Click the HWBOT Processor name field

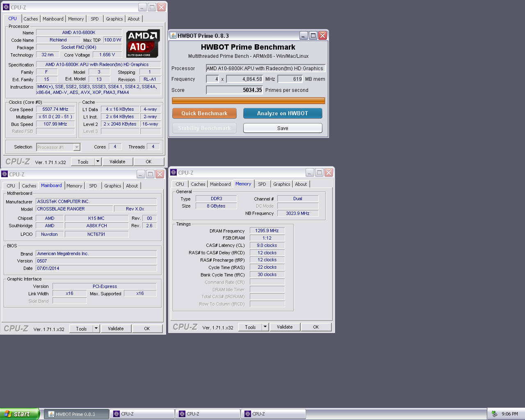pos(265,68)
